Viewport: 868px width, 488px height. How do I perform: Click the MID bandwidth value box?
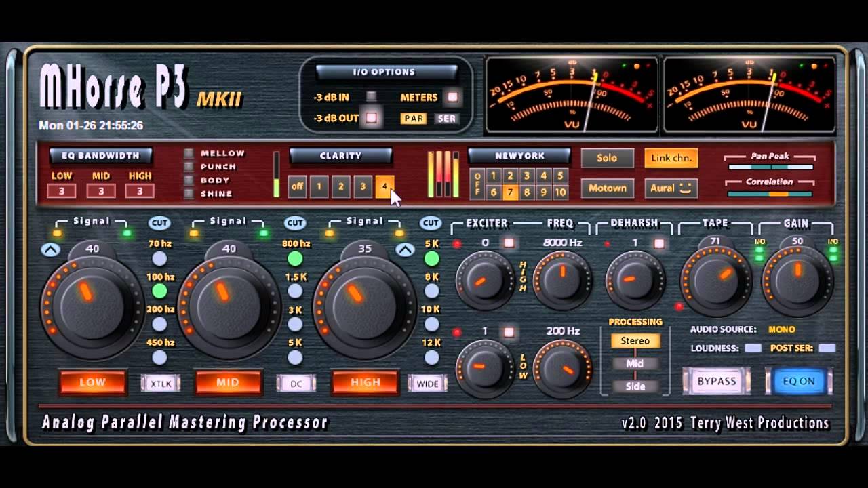[x=100, y=191]
